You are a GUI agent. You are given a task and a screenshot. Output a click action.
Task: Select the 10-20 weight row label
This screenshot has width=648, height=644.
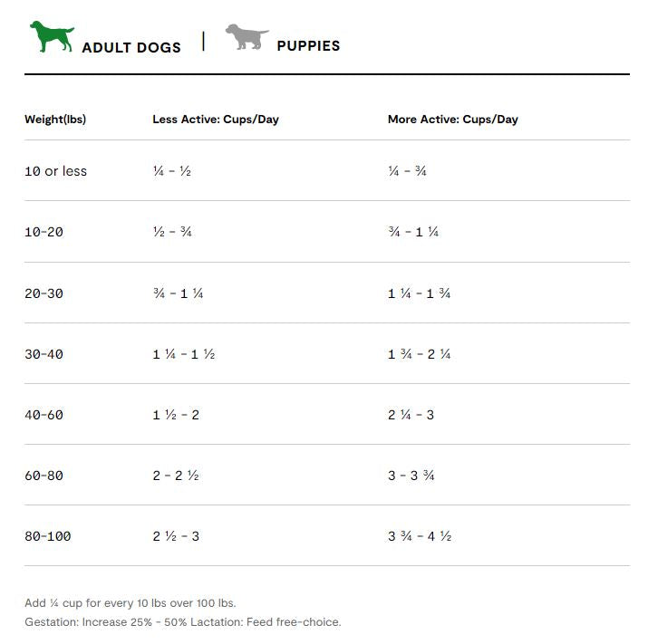44,232
